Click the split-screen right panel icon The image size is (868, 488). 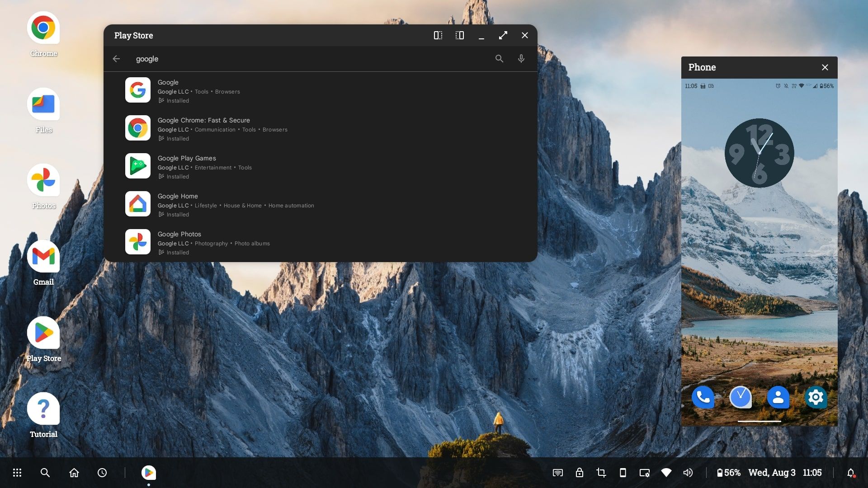(x=458, y=35)
